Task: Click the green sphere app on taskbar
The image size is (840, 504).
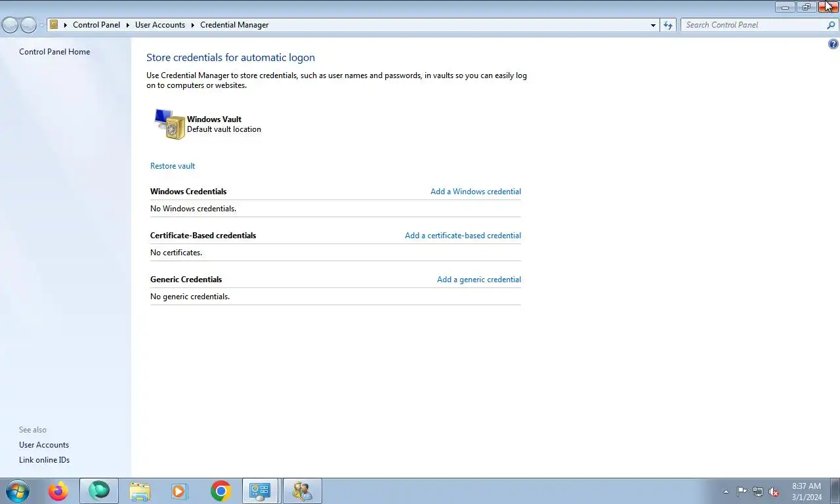Action: click(99, 491)
